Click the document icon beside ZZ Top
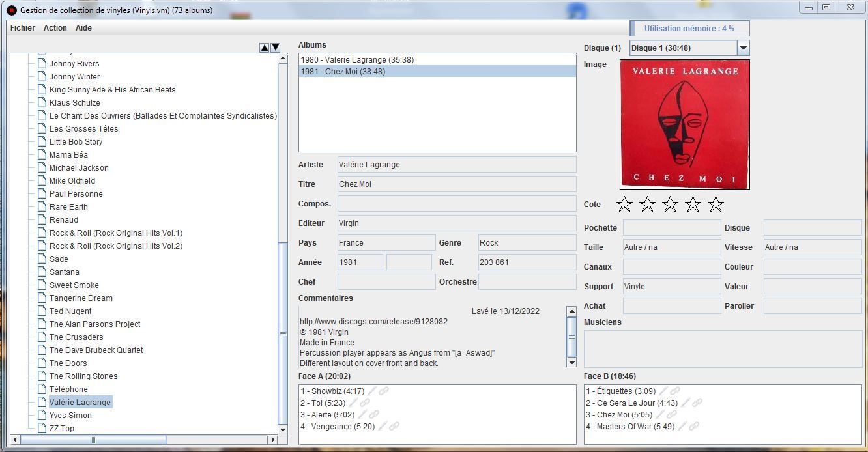Screen dimensions: 868x452 (x=42, y=428)
